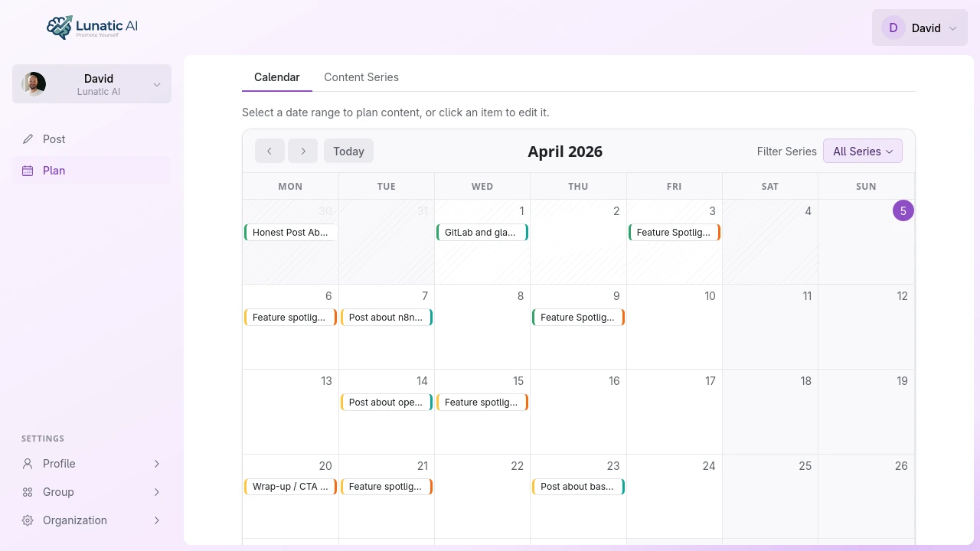980x551 pixels.
Task: Select April 22 day number
Action: tap(518, 466)
